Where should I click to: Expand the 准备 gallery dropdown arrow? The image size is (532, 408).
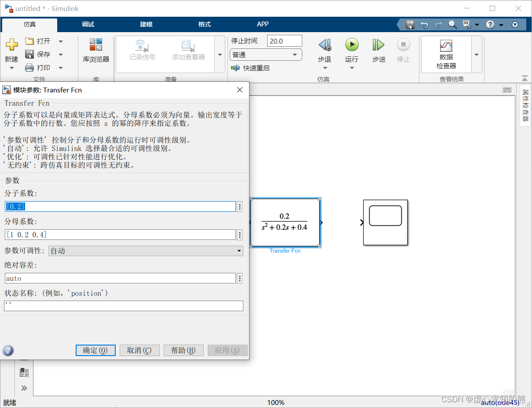220,55
